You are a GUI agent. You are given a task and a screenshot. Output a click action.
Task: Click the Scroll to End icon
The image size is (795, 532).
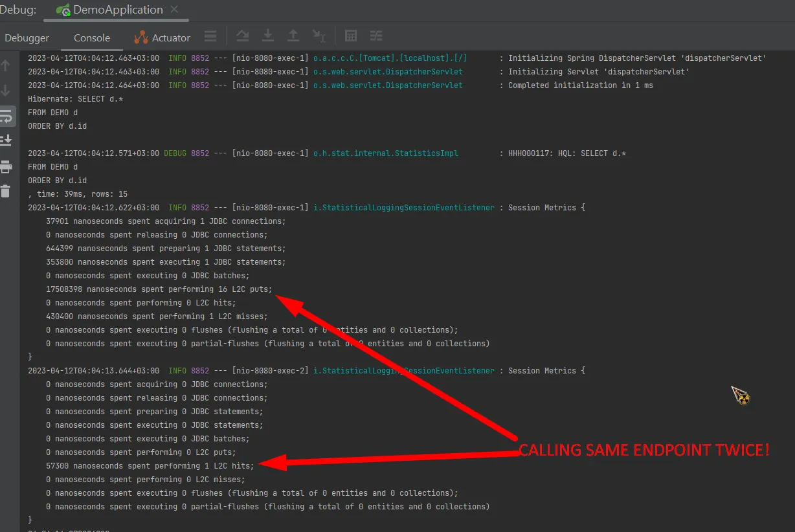(6, 140)
